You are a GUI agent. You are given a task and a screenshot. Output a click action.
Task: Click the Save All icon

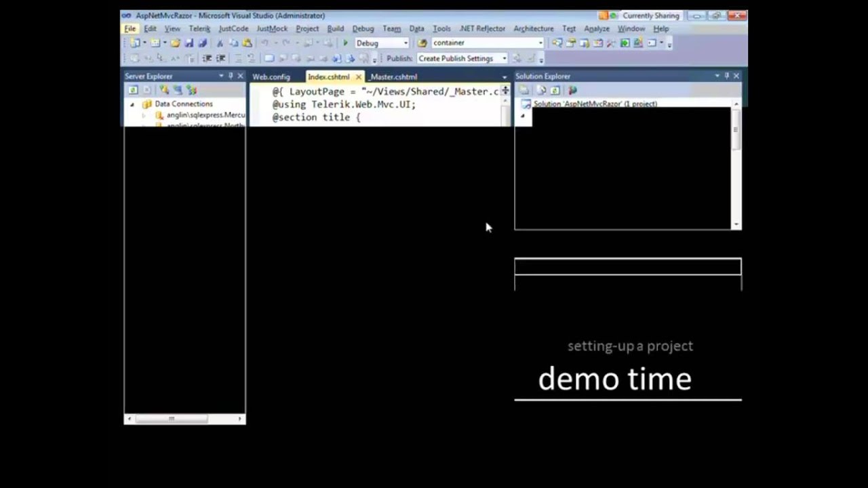[202, 43]
